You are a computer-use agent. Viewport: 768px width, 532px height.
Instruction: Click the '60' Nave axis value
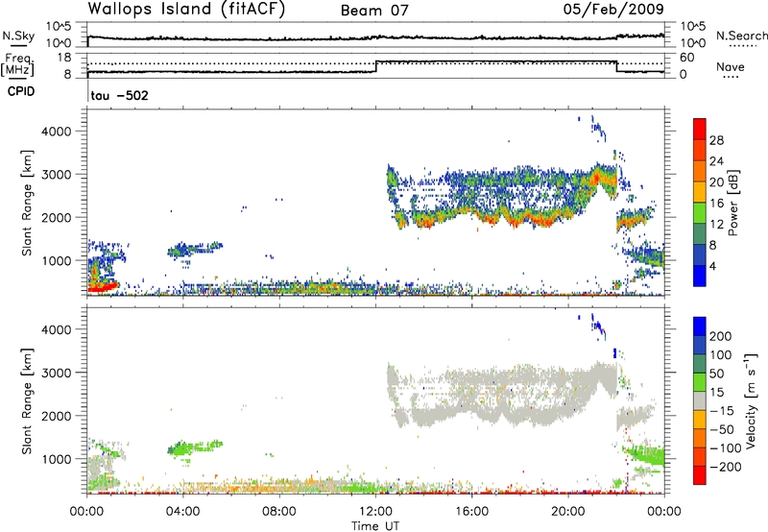click(686, 58)
